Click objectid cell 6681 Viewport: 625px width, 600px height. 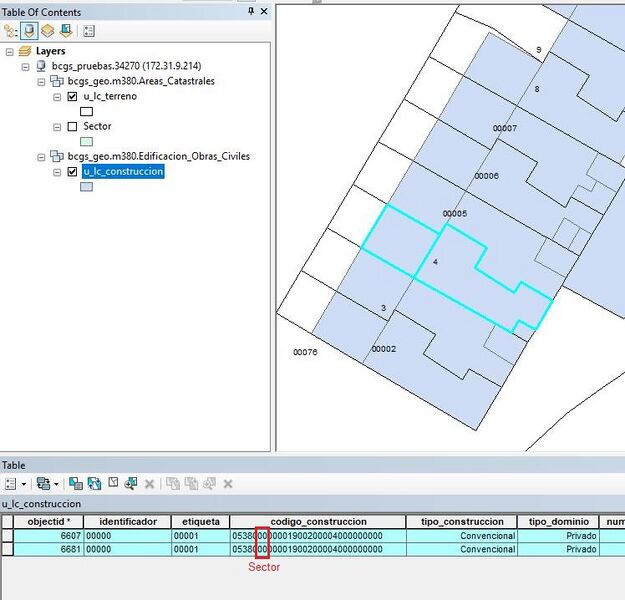coord(49,549)
